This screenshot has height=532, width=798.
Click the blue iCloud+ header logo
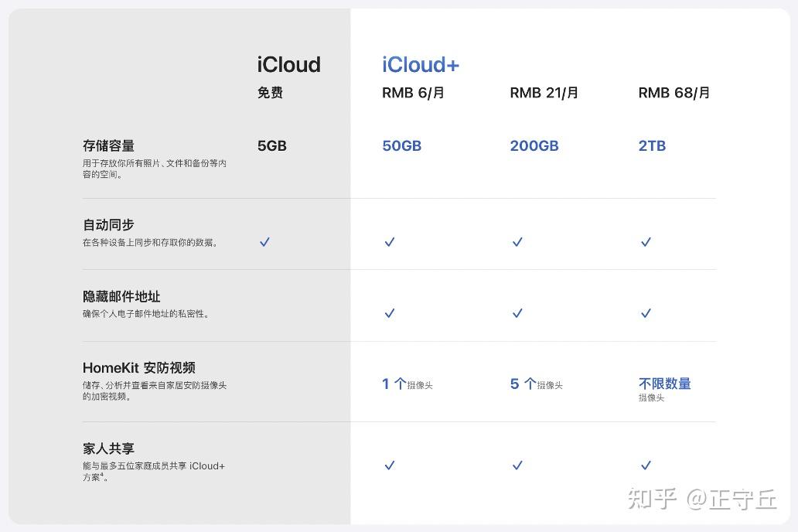pyautogui.click(x=420, y=65)
